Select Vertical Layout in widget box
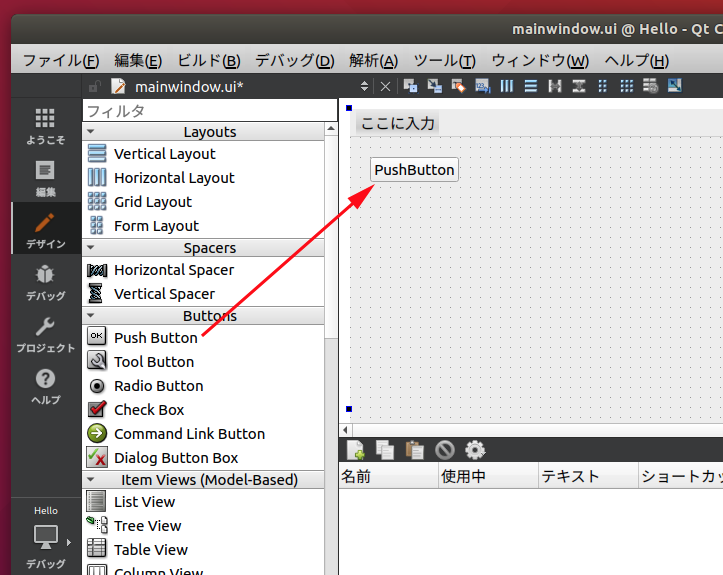723x575 pixels. [204, 154]
